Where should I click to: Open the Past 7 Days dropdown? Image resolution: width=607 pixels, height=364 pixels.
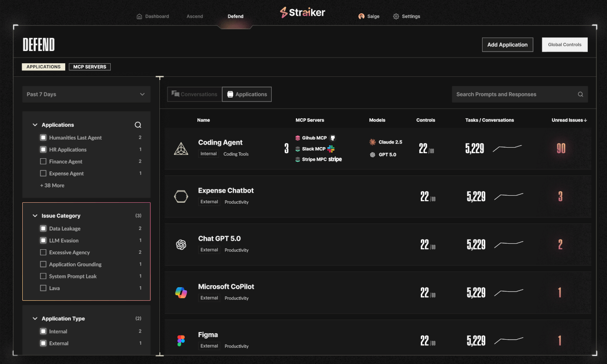pyautogui.click(x=86, y=95)
